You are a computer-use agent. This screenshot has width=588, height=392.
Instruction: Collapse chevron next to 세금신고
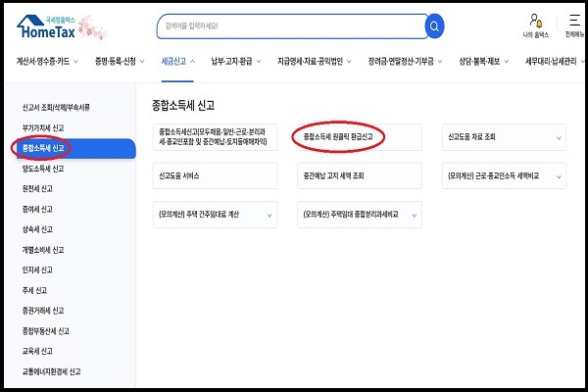pyautogui.click(x=192, y=61)
